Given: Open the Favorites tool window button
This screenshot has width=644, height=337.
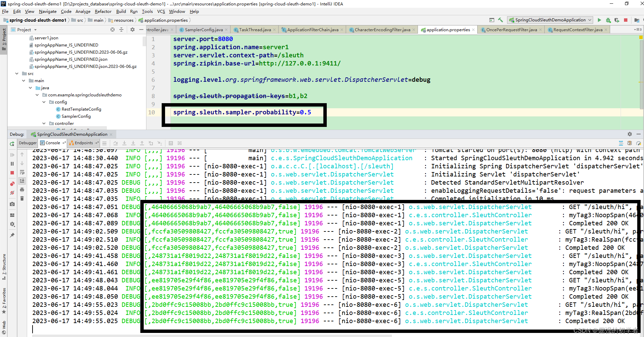Looking at the screenshot, I should [x=4, y=301].
